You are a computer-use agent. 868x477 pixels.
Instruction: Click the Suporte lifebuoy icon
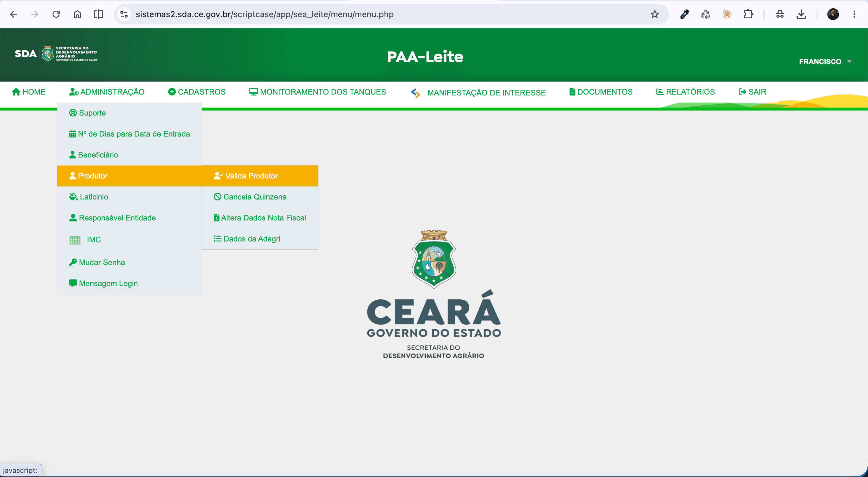pos(73,113)
